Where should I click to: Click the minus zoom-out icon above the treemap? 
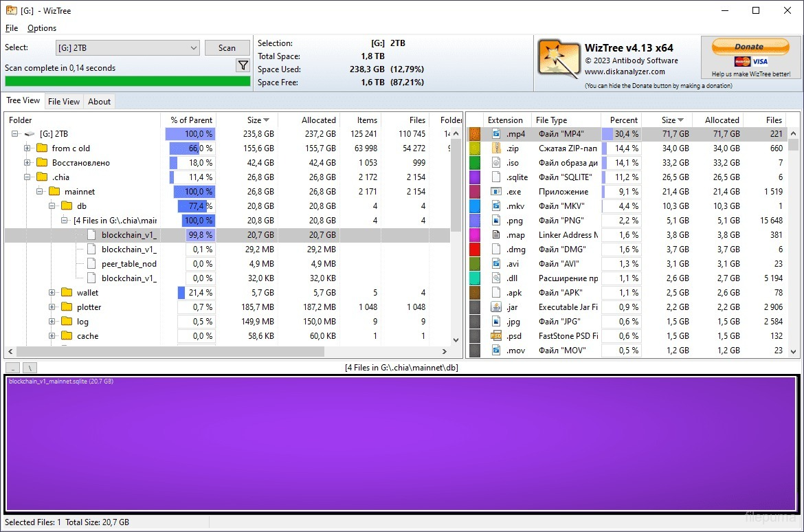pos(13,368)
